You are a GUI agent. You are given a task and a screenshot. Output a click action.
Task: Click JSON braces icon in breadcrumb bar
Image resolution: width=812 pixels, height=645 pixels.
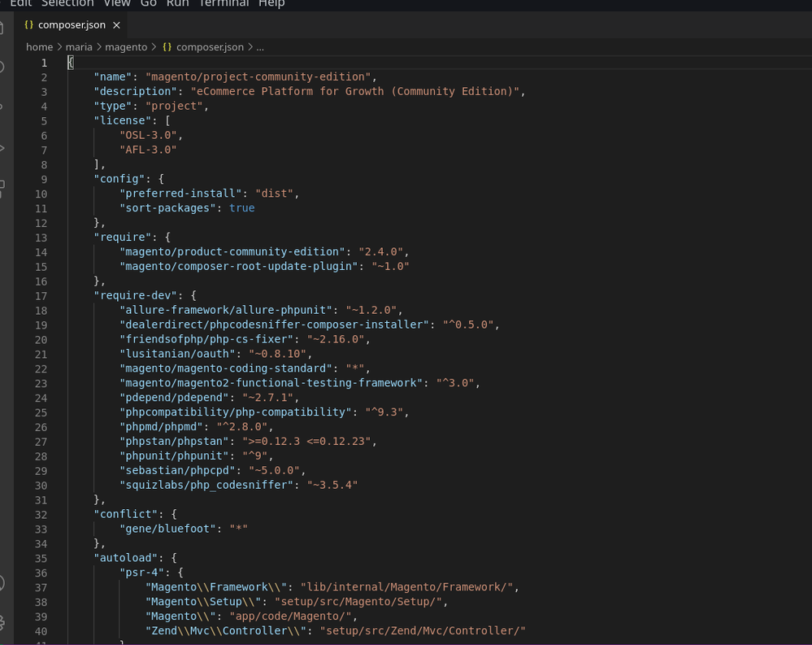(167, 47)
